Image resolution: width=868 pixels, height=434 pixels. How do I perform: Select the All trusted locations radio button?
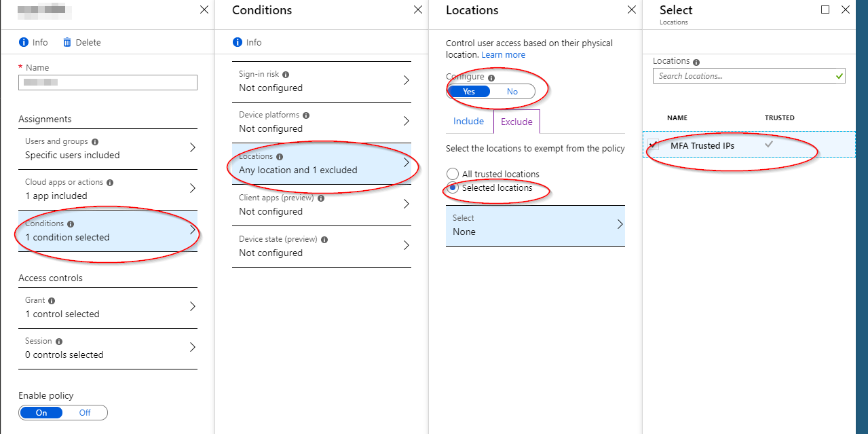(453, 174)
